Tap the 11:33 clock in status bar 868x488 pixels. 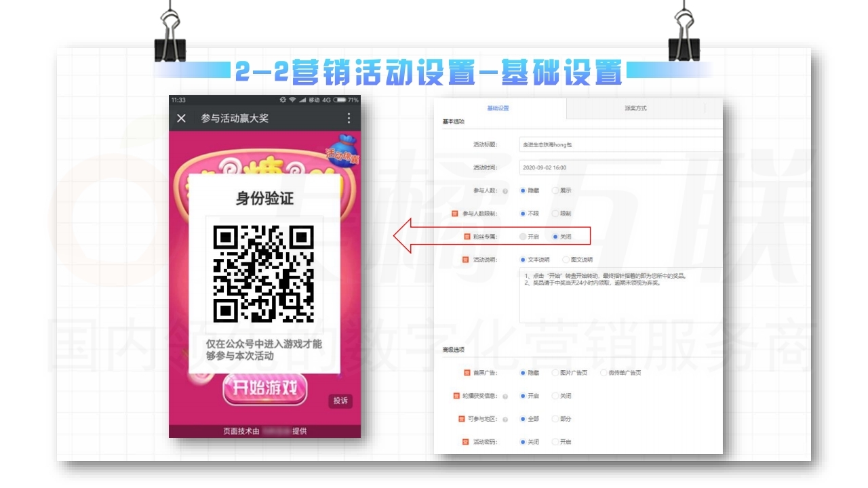click(x=178, y=100)
